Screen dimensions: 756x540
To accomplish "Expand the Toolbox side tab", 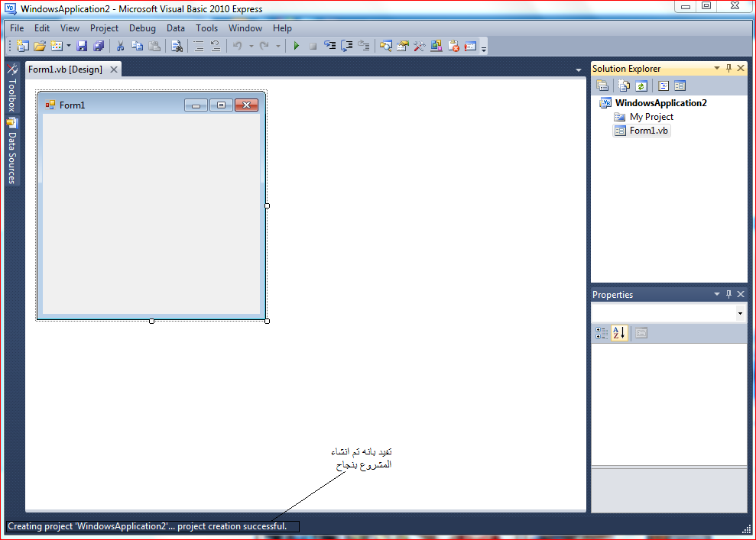I will pos(12,88).
